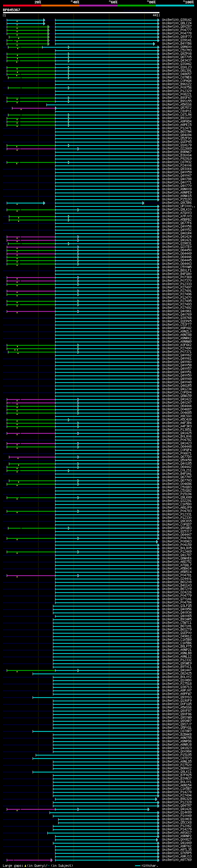Select hit label UniRef100_Q39142
The height and width of the screenshot is (868, 197).
(x=177, y=20)
